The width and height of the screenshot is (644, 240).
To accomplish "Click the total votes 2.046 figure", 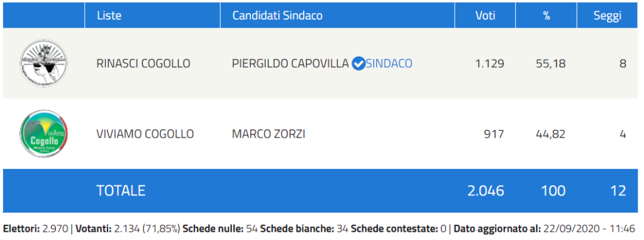I will 486,191.
